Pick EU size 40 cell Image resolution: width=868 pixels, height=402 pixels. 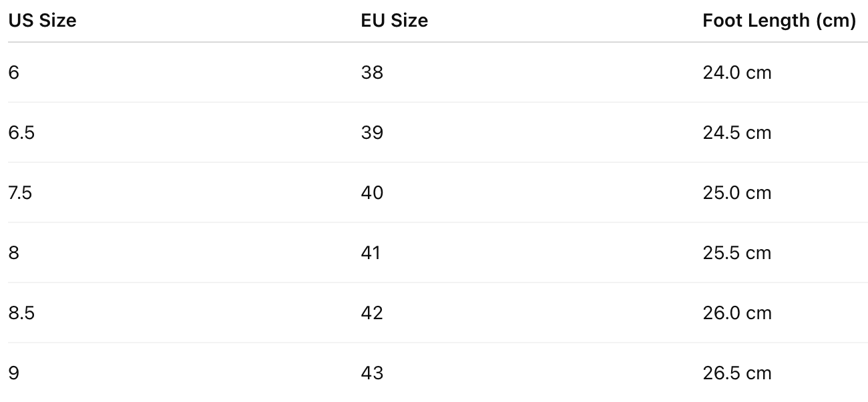point(372,192)
